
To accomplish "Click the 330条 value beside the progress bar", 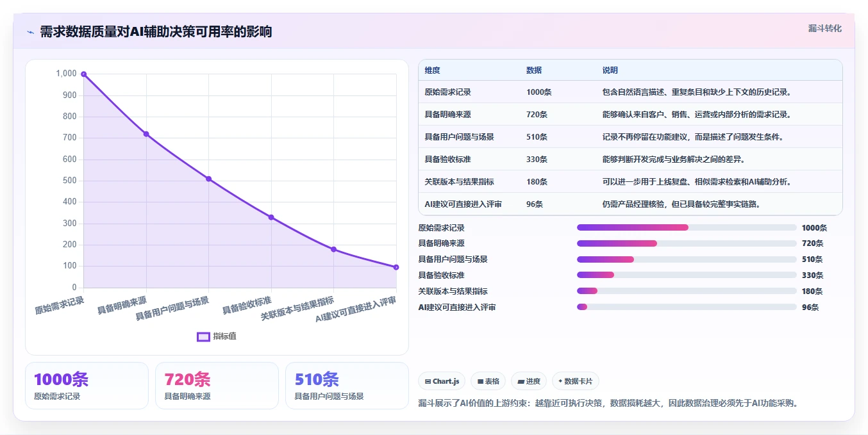I will [812, 275].
